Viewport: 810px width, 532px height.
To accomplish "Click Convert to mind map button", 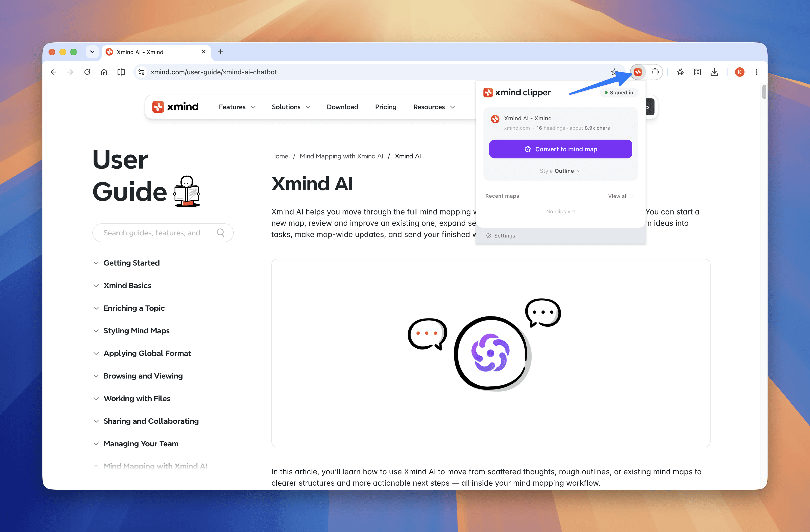I will [560, 149].
